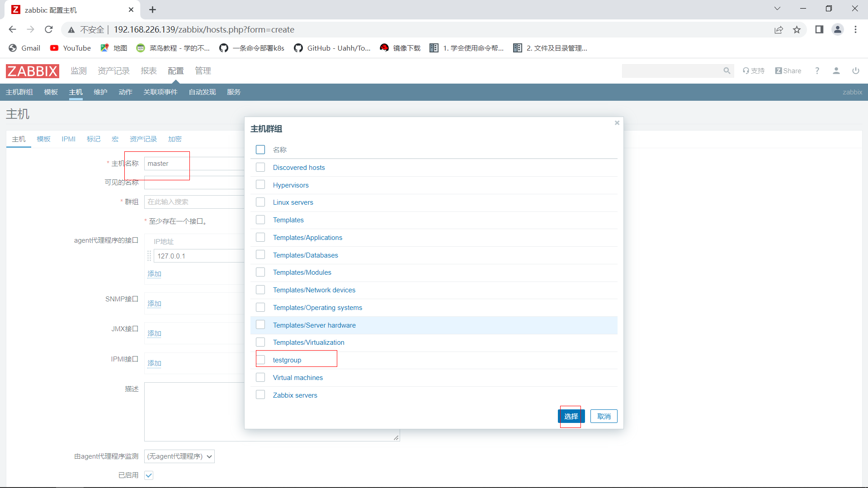868x488 pixels.
Task: Open the user profile icon in Zabbix header
Action: (836, 71)
